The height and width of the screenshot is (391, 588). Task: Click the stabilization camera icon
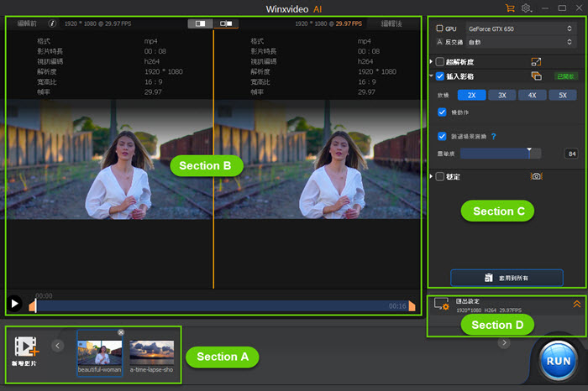coord(536,176)
